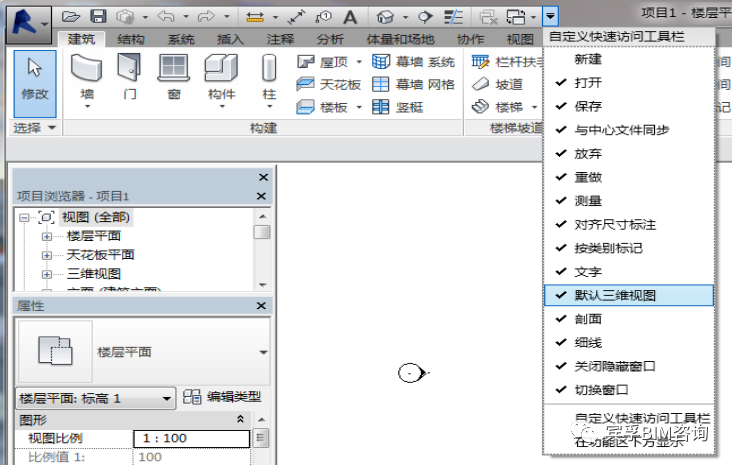Image resolution: width=732 pixels, height=465 pixels.
Task: Switch to the 系统 ribbon tab
Action: click(181, 39)
